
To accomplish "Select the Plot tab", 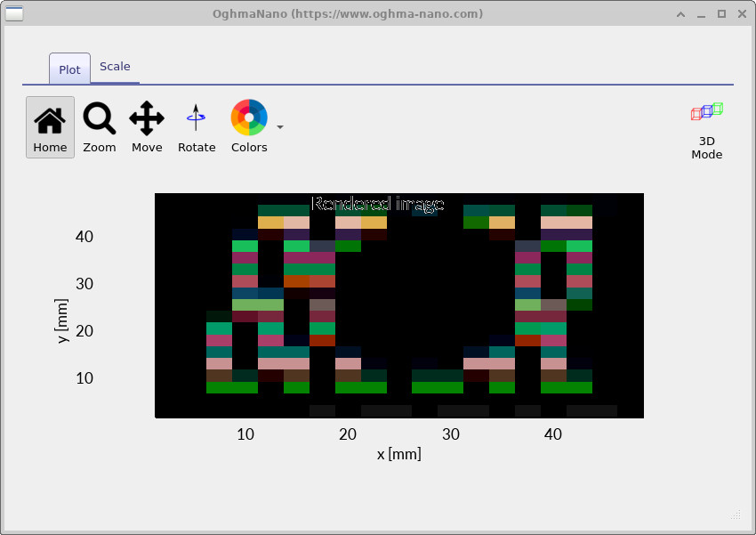I will pyautogui.click(x=69, y=69).
